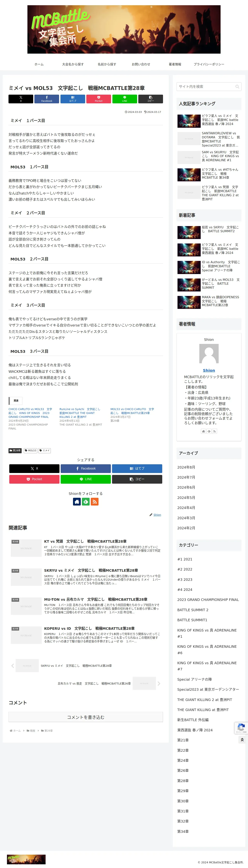Open ミメイ tag label
This screenshot has height=868, width=248.
click(x=44, y=451)
